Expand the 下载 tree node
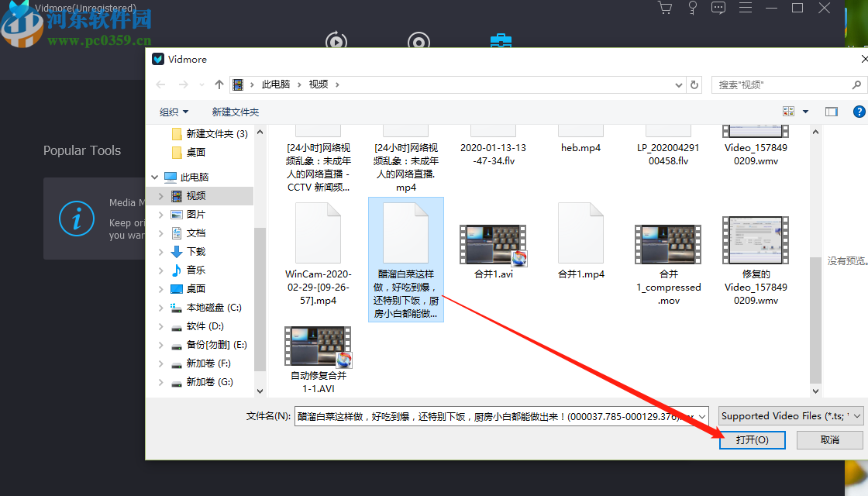This screenshot has height=496, width=868. pyautogui.click(x=161, y=252)
